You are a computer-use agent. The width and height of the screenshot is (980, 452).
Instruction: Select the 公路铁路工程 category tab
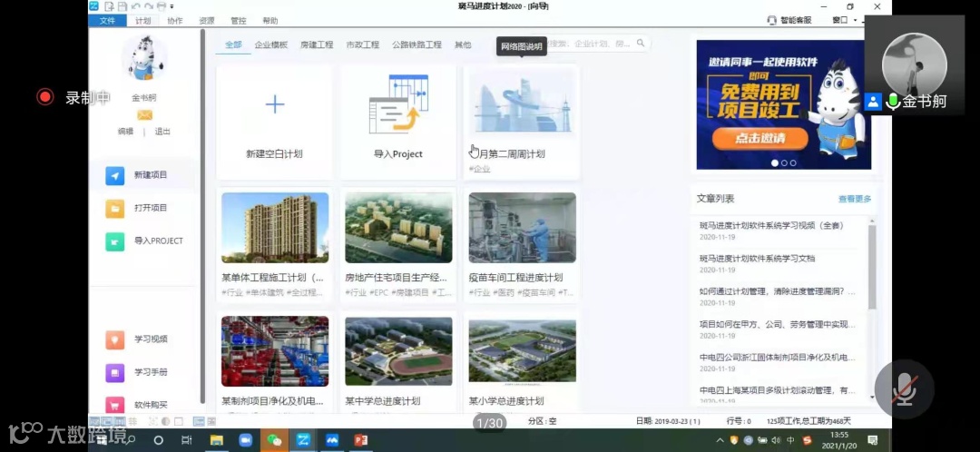(x=416, y=44)
